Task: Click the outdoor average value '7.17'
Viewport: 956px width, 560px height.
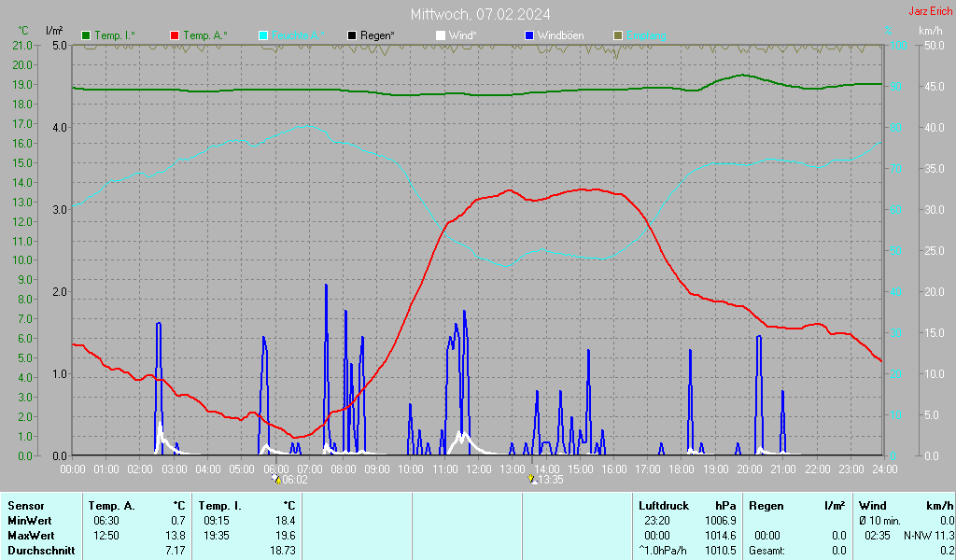Action: tap(176, 551)
